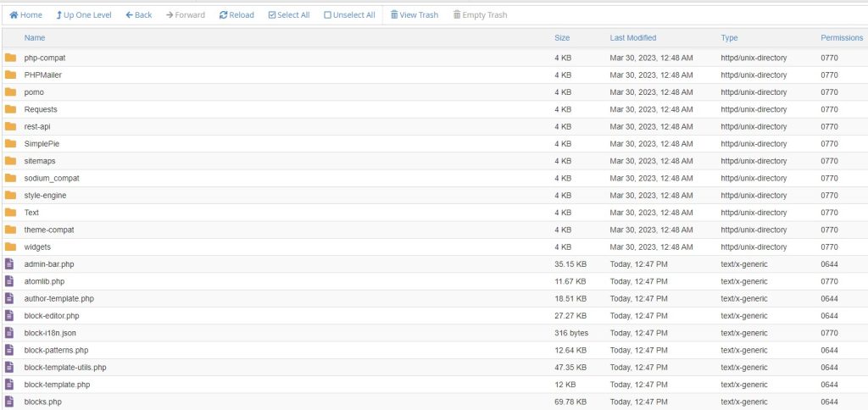Select the admin-bar.php file name
The image size is (868, 410).
coord(48,264)
